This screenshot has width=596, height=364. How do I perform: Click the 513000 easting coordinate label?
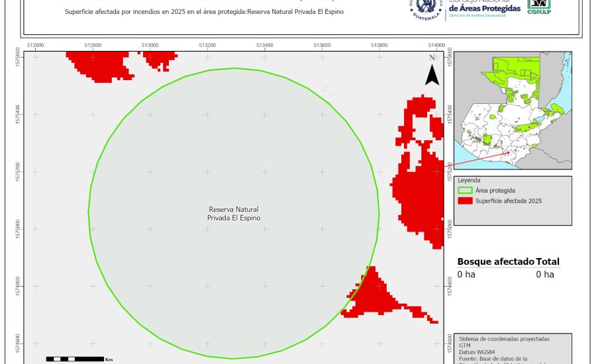[150, 45]
